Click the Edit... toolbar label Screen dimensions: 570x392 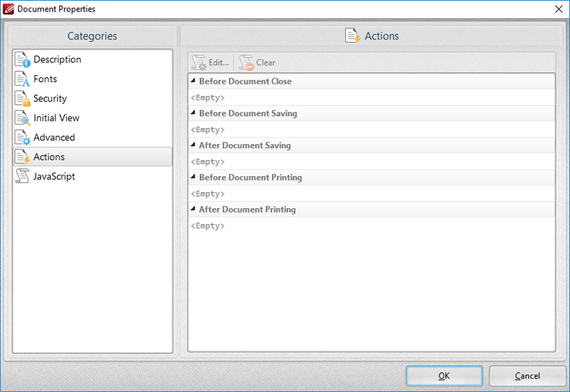pyautogui.click(x=219, y=62)
